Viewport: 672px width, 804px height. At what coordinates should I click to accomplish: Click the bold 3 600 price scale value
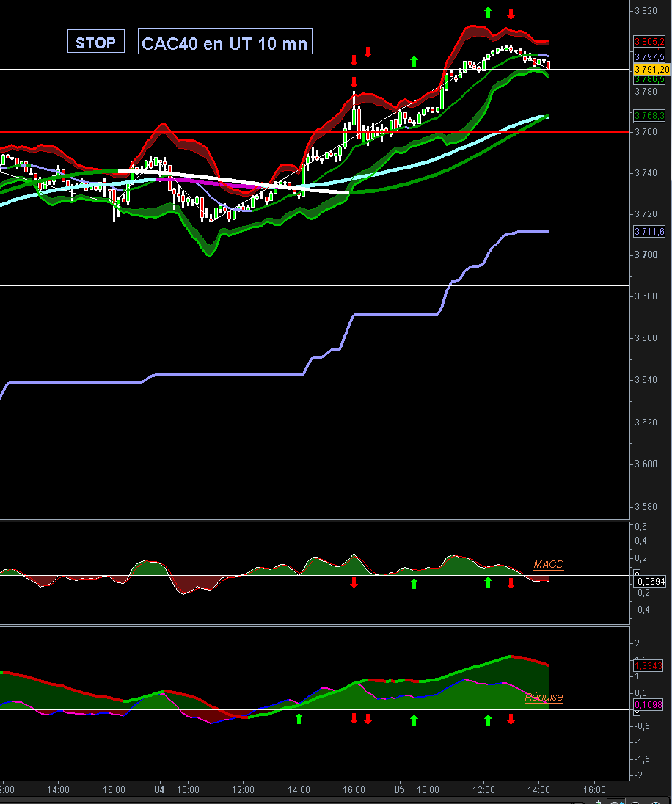coord(646,464)
